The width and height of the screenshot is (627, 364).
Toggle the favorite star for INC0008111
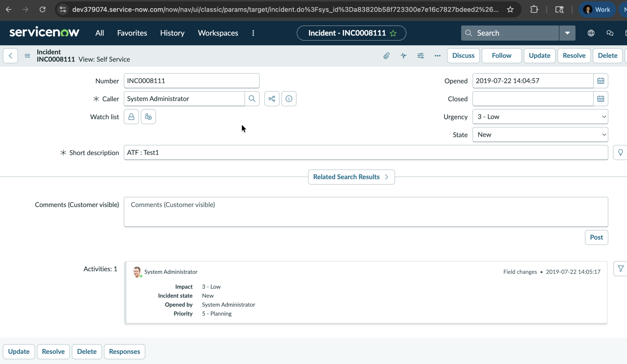tap(393, 33)
